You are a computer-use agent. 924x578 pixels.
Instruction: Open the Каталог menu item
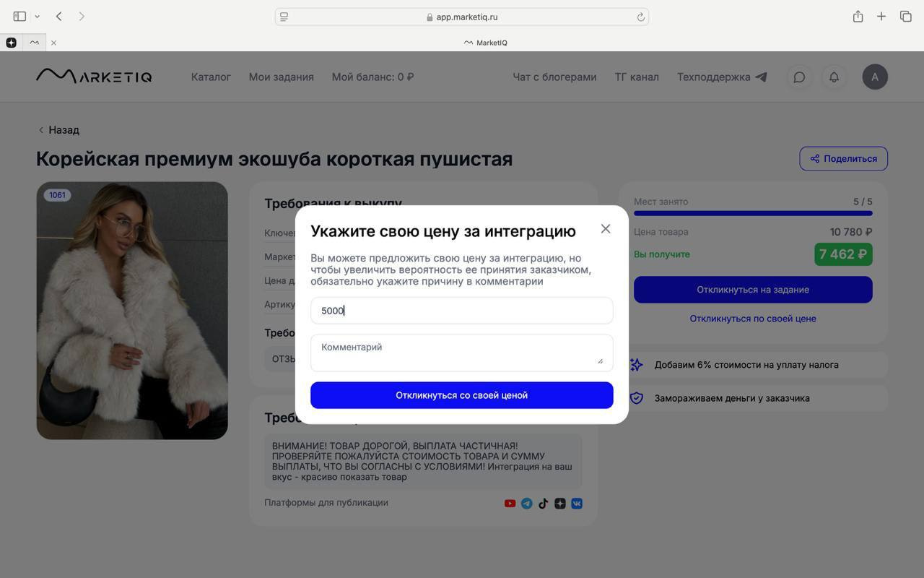point(211,77)
